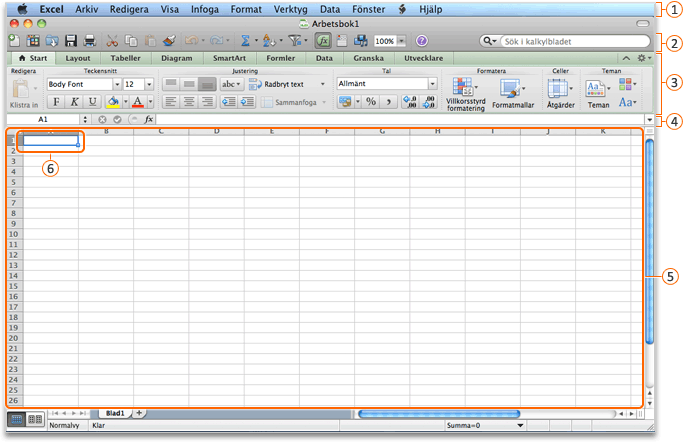Open Formatmallar cell styles
This screenshot has width=684, height=442.
pyautogui.click(x=513, y=94)
